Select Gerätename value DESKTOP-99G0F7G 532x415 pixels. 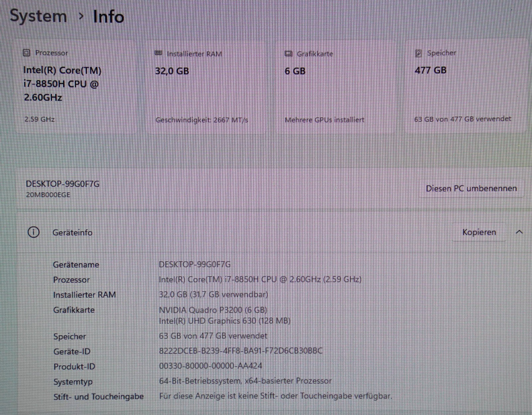pos(195,264)
